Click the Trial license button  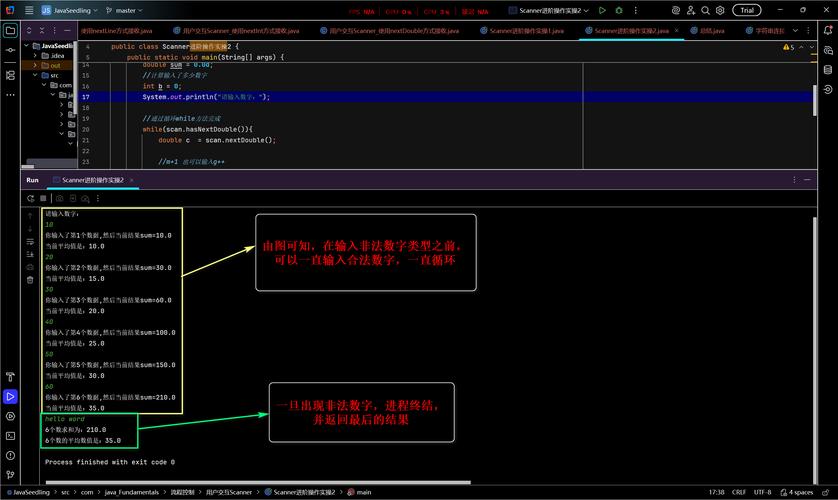point(747,10)
